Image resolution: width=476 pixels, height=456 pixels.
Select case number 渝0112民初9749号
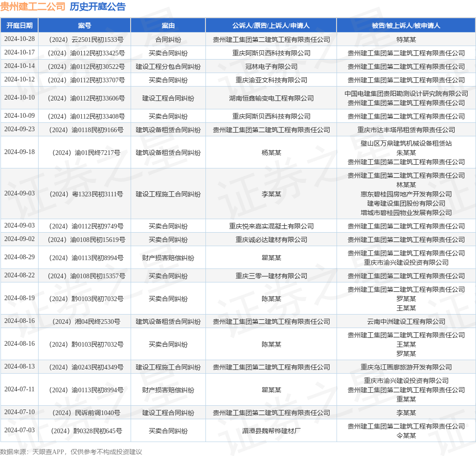86,226
